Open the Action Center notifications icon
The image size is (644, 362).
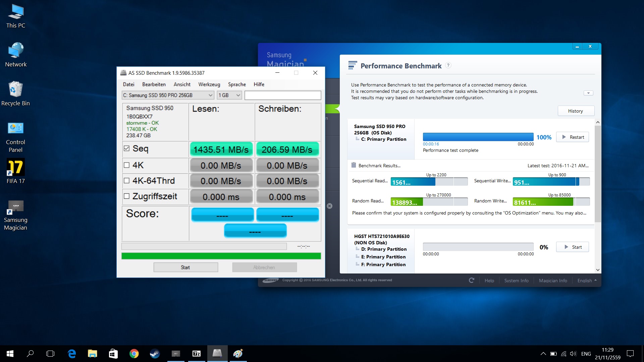tap(630, 354)
